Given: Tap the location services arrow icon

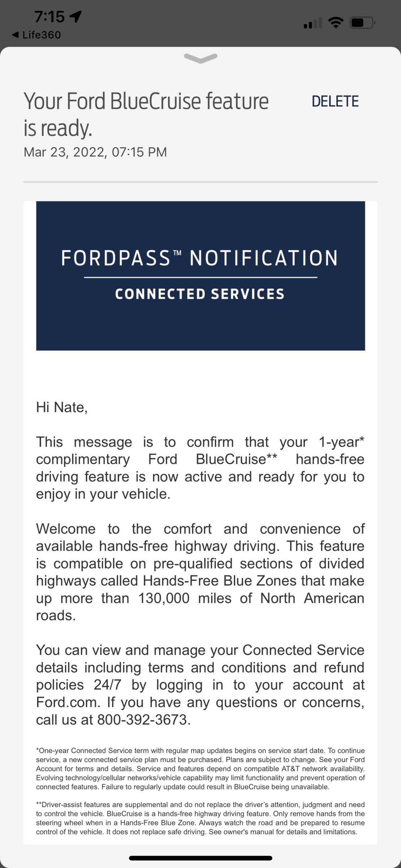Looking at the screenshot, I should click(76, 16).
